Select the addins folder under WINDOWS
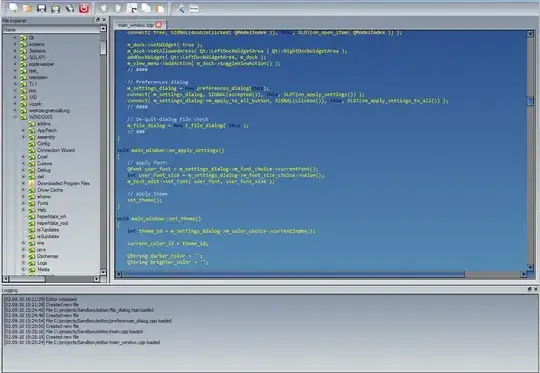This screenshot has height=373, width=540. [44, 124]
